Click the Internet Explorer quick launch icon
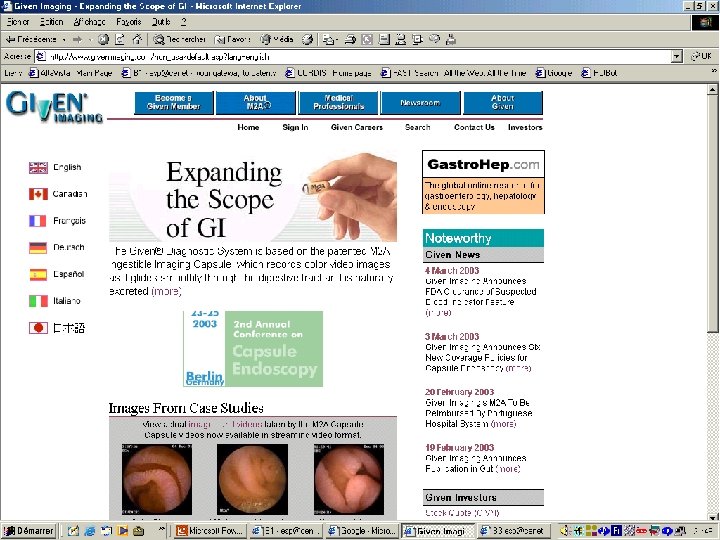The width and height of the screenshot is (720, 540). [90, 531]
